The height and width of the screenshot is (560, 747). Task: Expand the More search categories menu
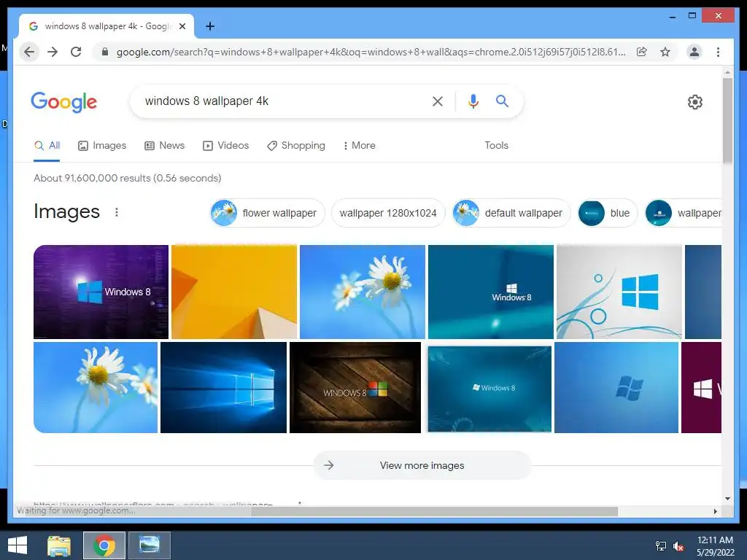coord(359,145)
